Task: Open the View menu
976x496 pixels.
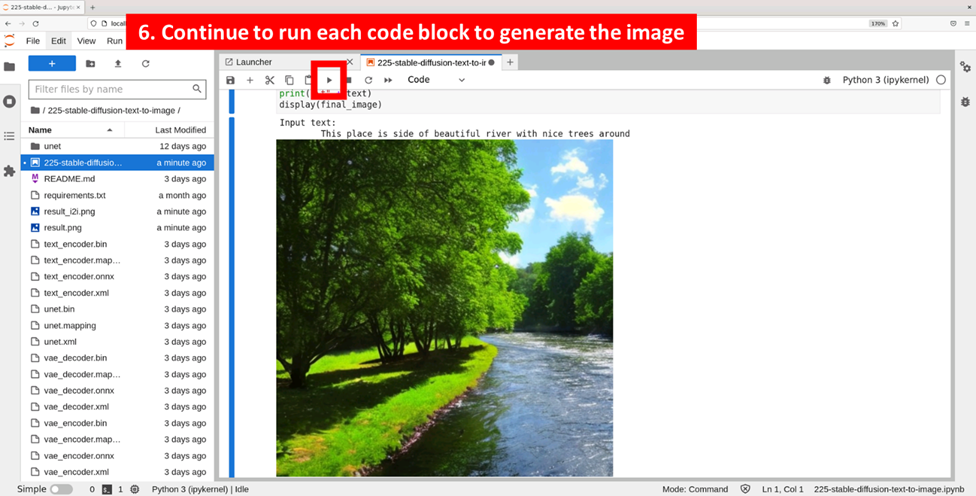Action: tap(86, 41)
